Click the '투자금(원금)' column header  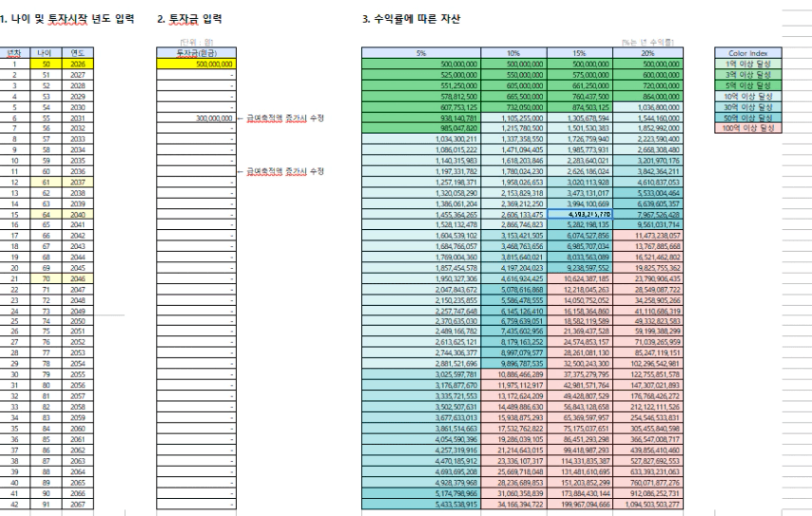click(196, 53)
